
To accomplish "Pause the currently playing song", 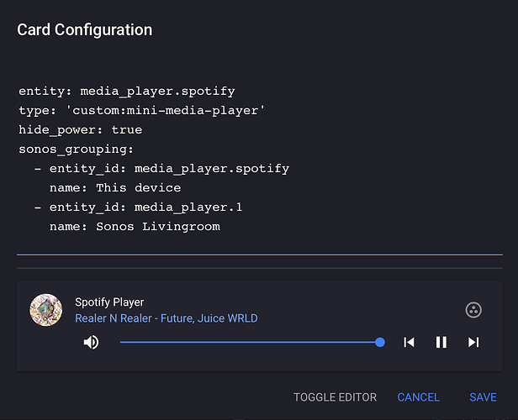I will point(441,342).
